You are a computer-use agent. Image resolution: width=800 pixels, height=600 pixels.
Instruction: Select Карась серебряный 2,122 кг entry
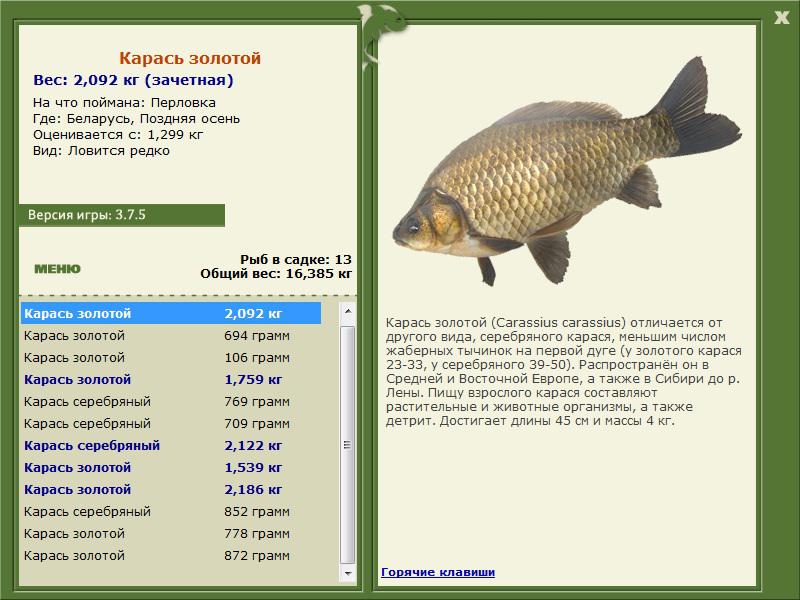tap(171, 445)
